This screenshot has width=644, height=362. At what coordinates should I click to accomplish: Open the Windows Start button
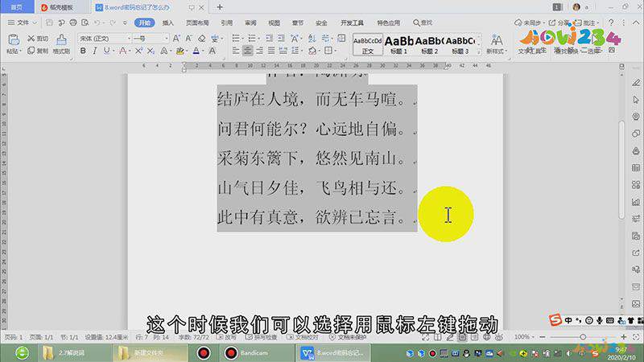[x=22, y=353]
